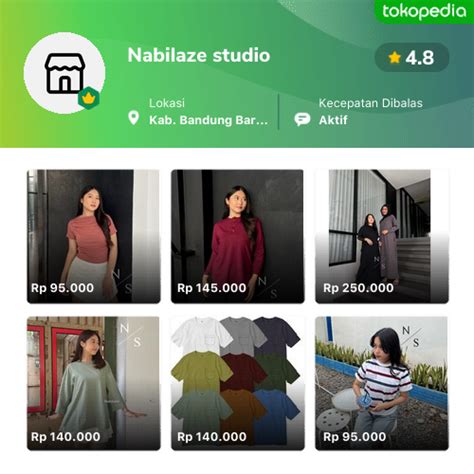Screen dimensions: 474x474
Task: Open the sage green oversized top product
Action: [x=93, y=383]
